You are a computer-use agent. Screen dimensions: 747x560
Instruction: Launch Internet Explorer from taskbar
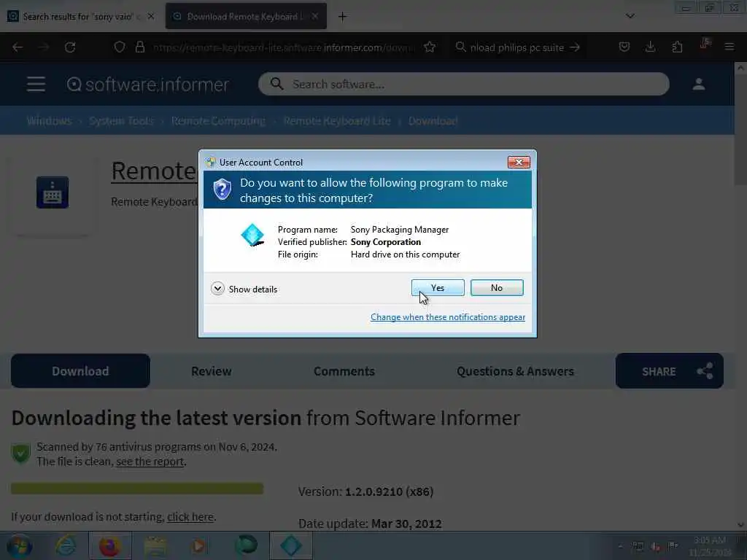pyautogui.click(x=65, y=545)
